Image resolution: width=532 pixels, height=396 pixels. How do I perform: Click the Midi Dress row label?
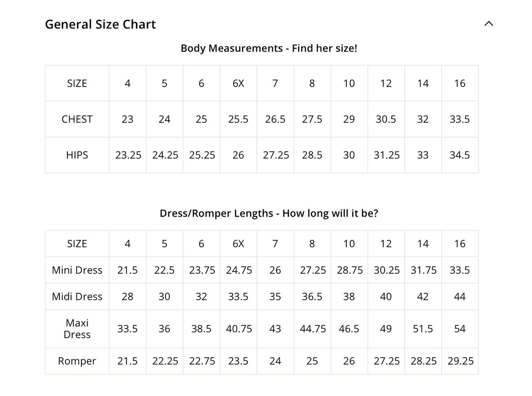click(77, 297)
